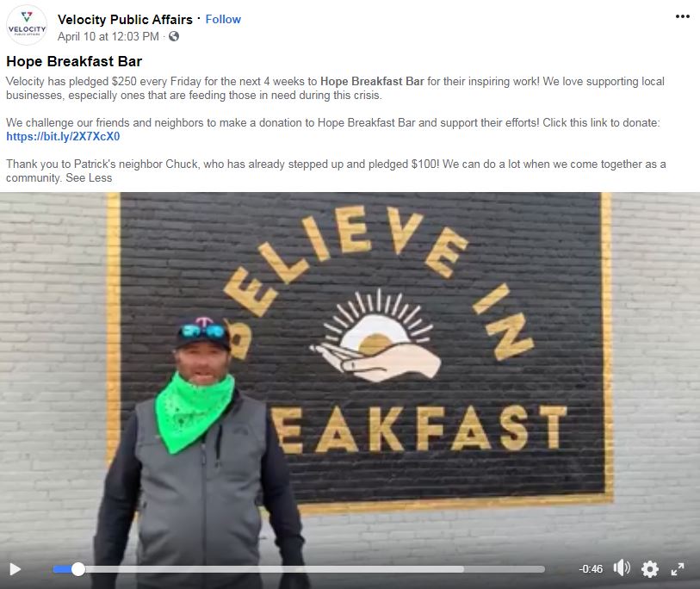
Task: Click the remaining time -0:46 indicator
Action: 590,569
